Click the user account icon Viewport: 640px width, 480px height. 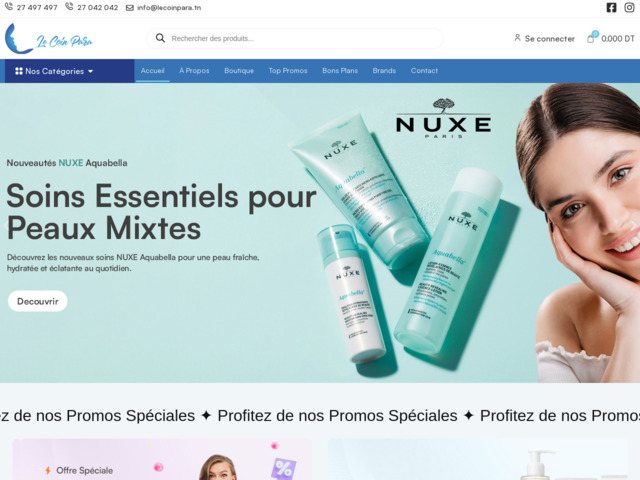tap(518, 38)
